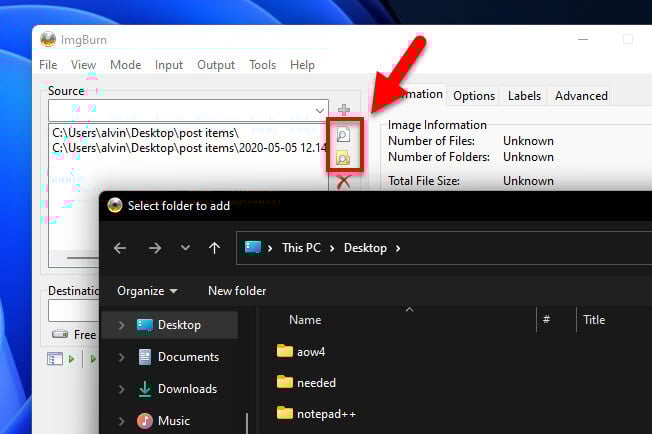
Task: Expand the Music tree node
Action: click(121, 421)
